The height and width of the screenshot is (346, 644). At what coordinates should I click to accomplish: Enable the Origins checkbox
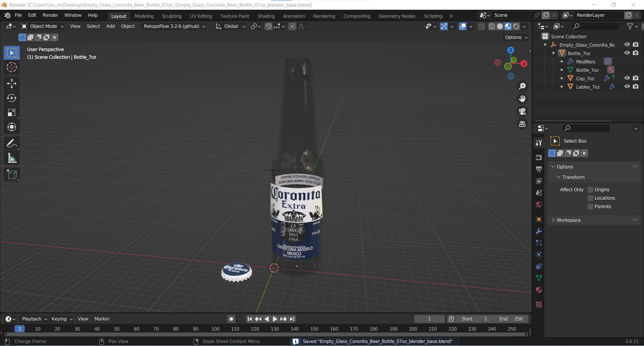(591, 190)
